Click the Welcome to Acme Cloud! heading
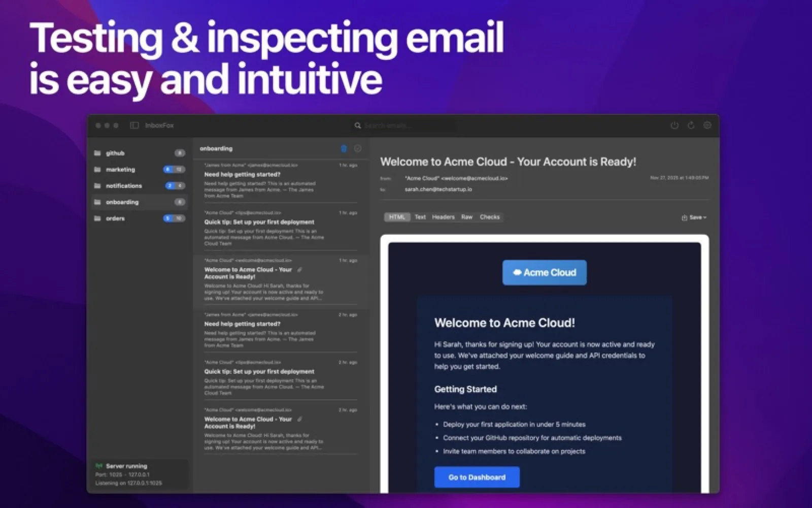This screenshot has height=508, width=812. pyautogui.click(x=504, y=323)
